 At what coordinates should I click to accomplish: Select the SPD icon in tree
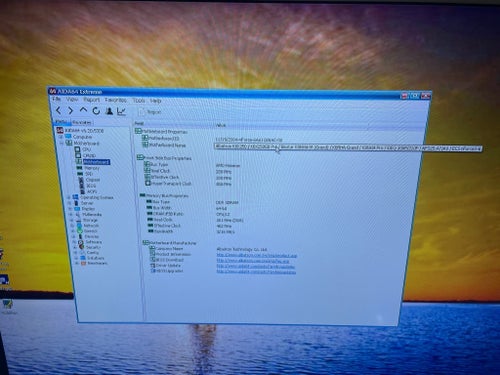click(80, 174)
